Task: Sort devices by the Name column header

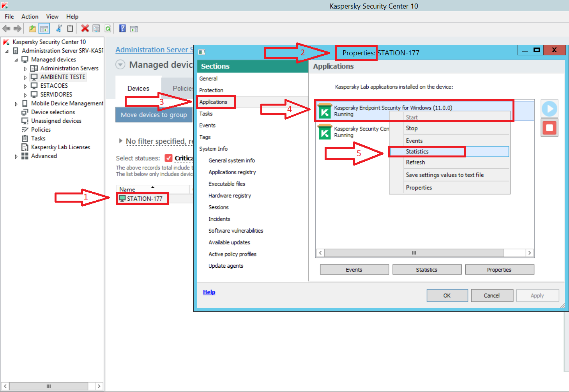Action: 153,189
